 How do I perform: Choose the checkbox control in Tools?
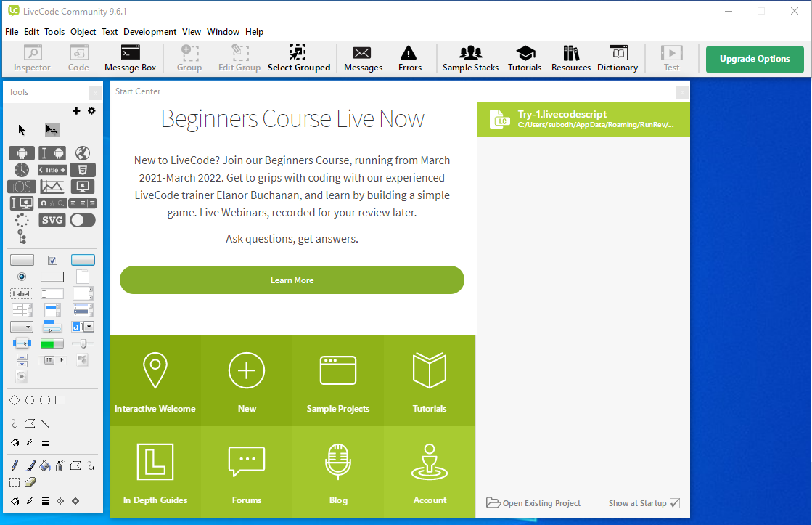(52, 260)
